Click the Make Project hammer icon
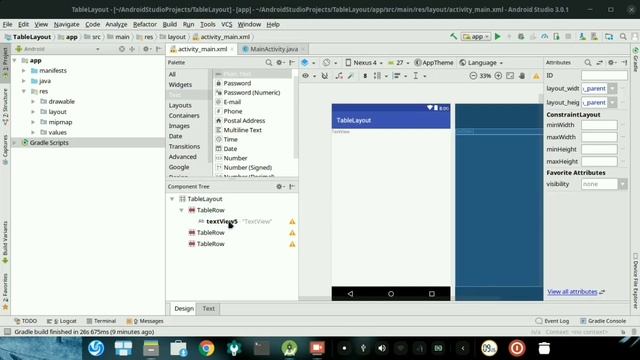Screen dimensions: 640x360 point(453,37)
